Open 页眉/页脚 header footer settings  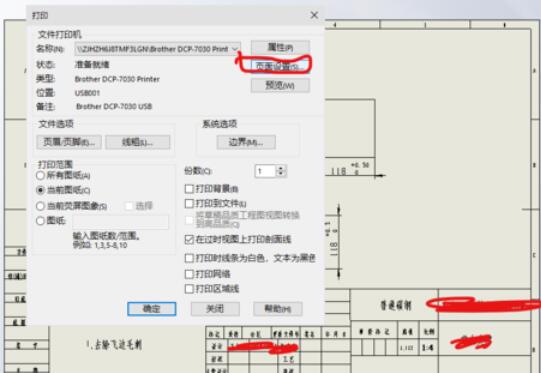(x=69, y=142)
